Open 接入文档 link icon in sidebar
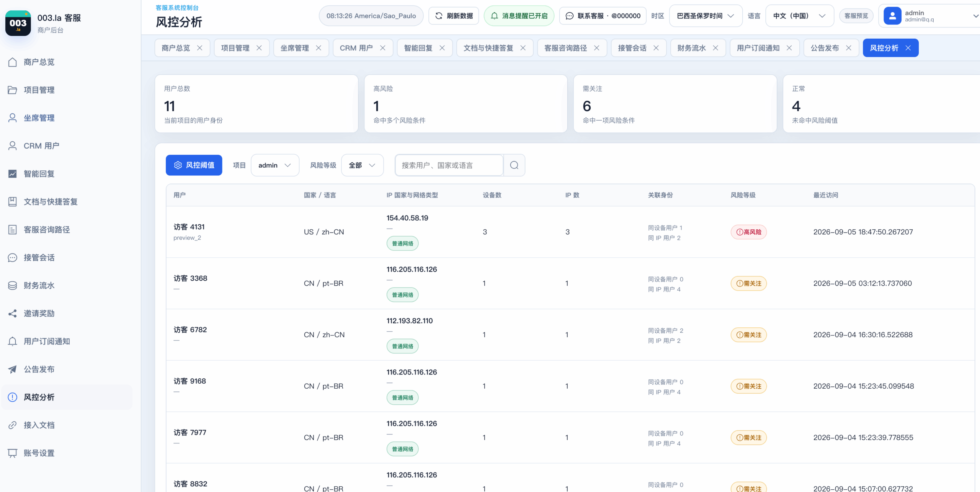 coord(13,425)
